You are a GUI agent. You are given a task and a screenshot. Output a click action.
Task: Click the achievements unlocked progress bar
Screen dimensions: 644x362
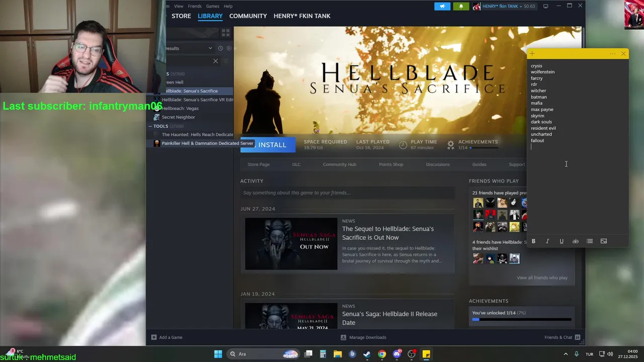(522, 319)
